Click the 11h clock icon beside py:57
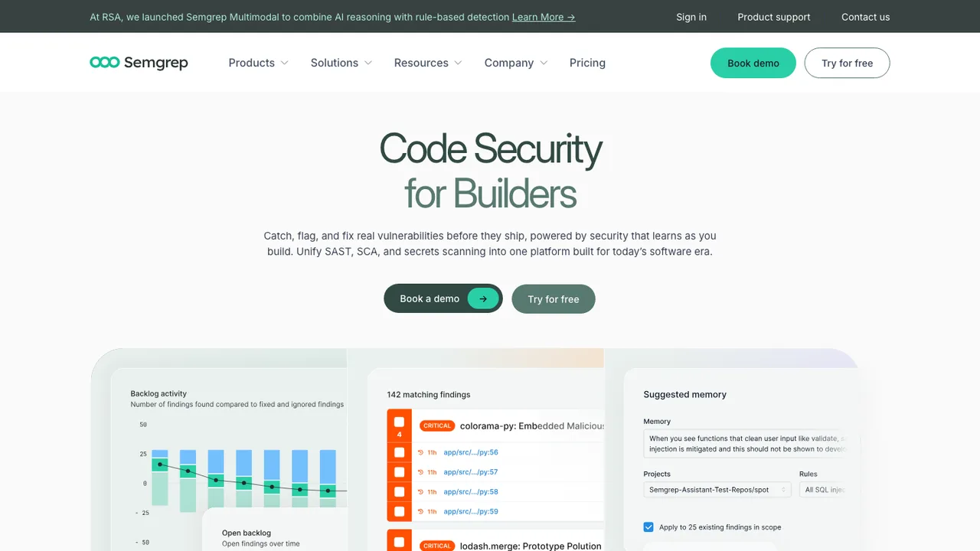The width and height of the screenshot is (980, 551). [420, 472]
